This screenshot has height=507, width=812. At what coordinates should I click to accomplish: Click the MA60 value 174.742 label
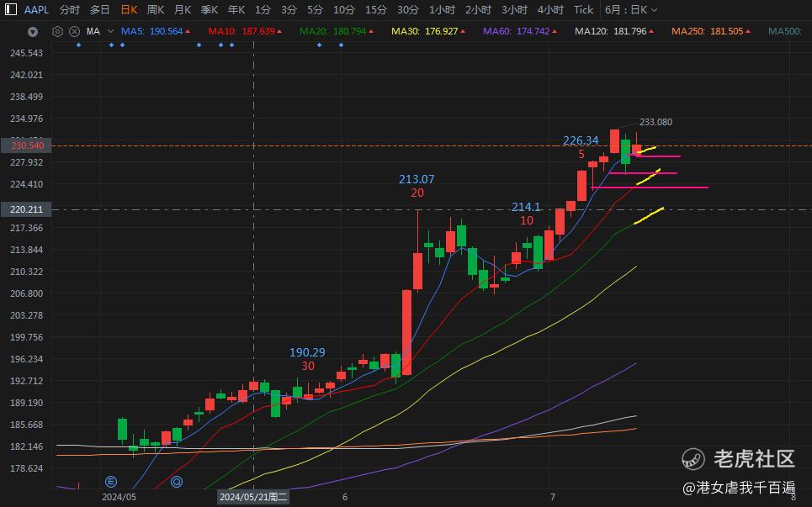pyautogui.click(x=520, y=32)
